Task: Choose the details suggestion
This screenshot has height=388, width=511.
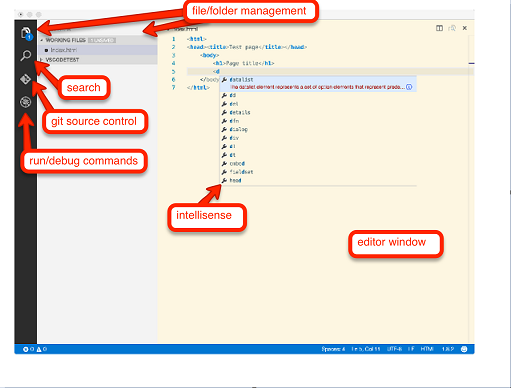Action: pos(318,112)
